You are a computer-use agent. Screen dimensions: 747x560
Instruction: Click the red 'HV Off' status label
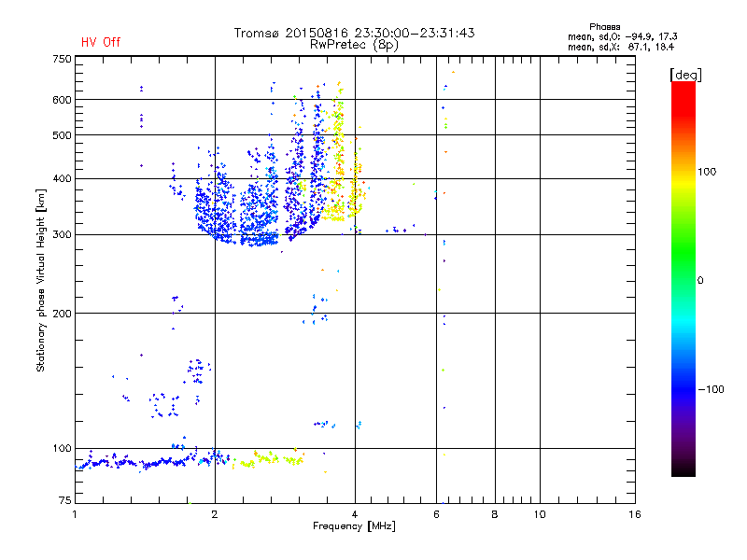101,42
